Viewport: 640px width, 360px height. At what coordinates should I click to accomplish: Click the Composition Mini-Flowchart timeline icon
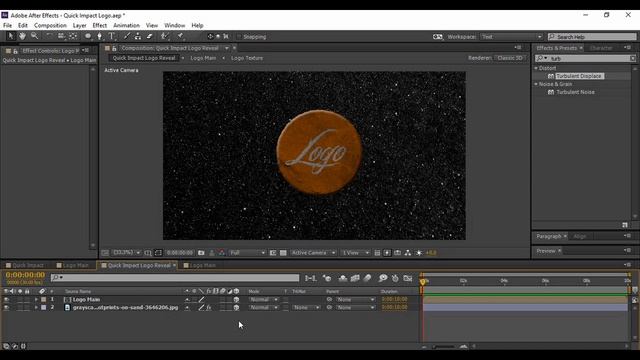tap(311, 278)
